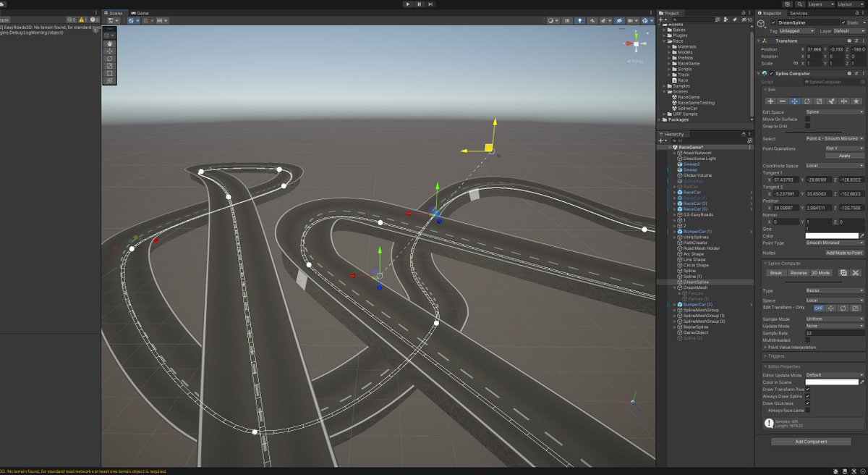This screenshot has height=475, width=868.
Task: Toggle scene lighting bulb icon
Action: [x=581, y=21]
